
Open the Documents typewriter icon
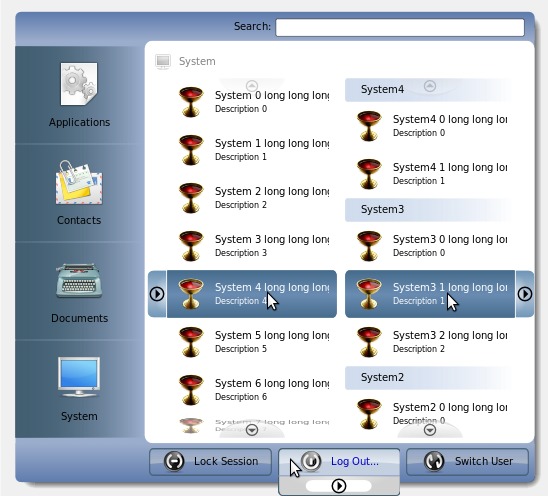tap(79, 280)
